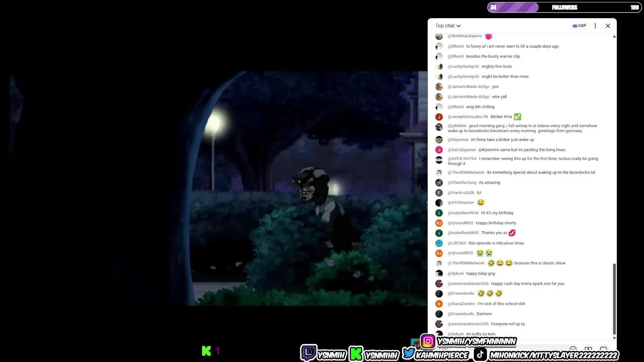Select message 'Happy cash day imma spark one for you'
644x362 pixels.
[x=528, y=284]
